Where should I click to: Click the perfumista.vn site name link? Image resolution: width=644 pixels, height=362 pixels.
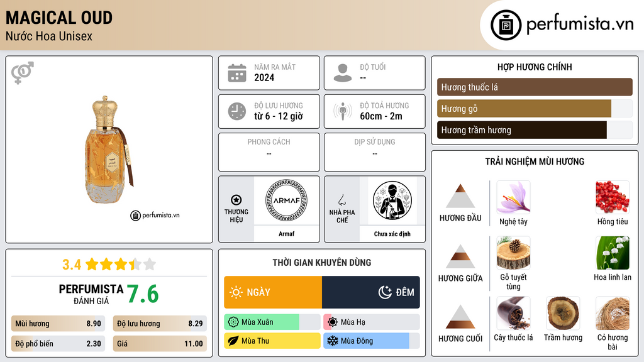coord(580,24)
